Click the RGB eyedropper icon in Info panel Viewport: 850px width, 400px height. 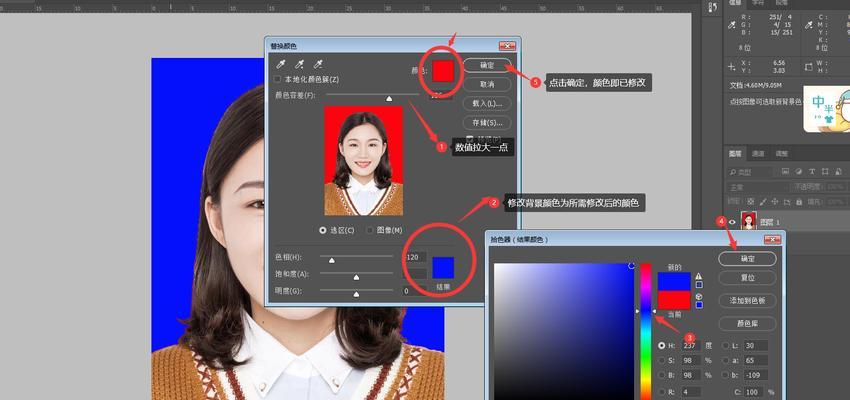pos(732,25)
